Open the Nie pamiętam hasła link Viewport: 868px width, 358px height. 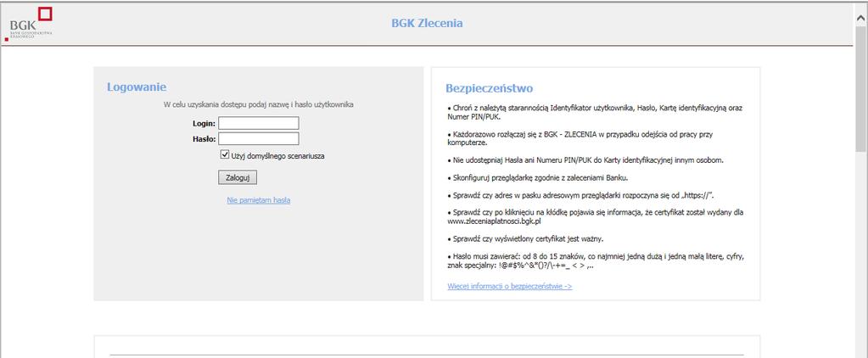(x=259, y=200)
